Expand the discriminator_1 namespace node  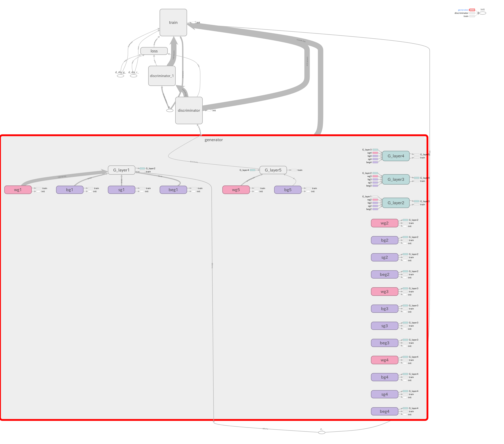click(162, 76)
